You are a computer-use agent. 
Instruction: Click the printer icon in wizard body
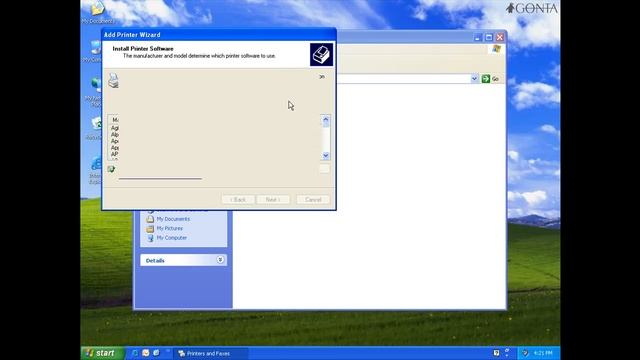113,80
